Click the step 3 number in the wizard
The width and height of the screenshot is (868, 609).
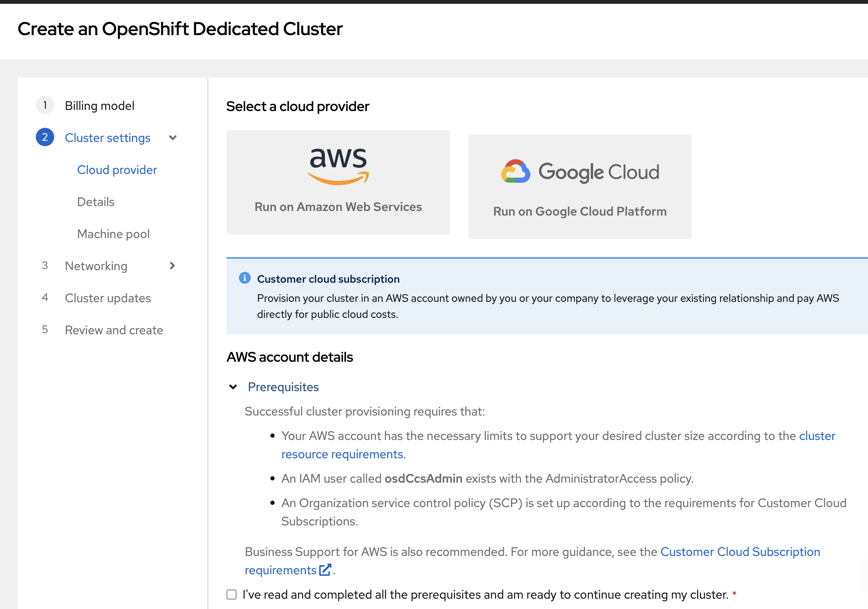[45, 266]
